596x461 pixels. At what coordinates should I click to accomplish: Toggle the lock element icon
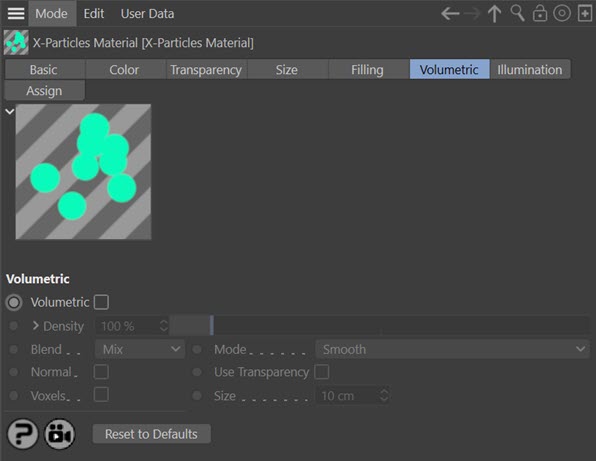click(540, 14)
